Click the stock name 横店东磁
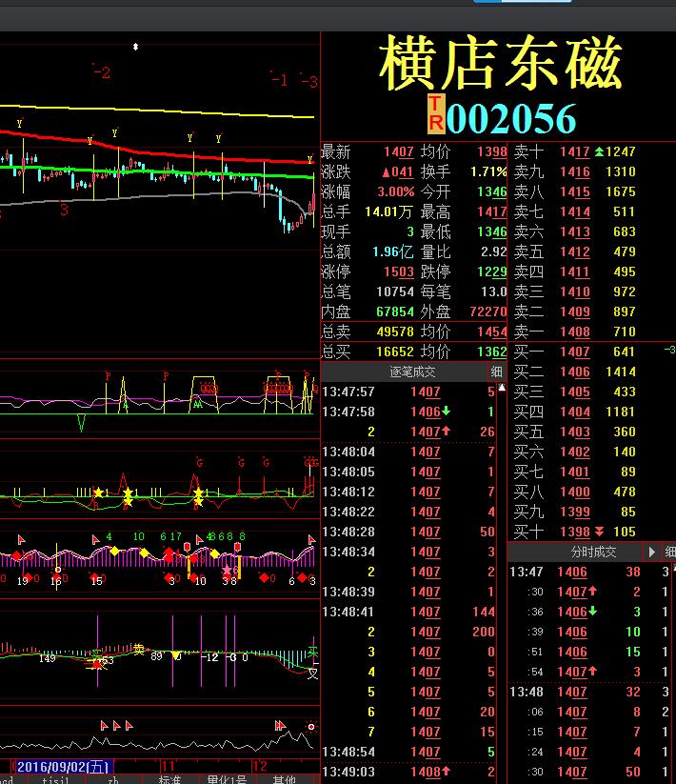This screenshot has width=676, height=784. tap(501, 64)
